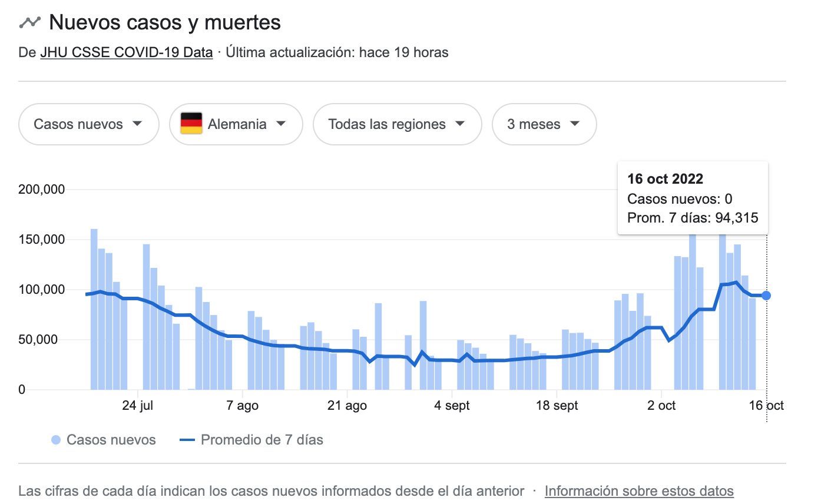821x504 pixels.
Task: Change the 3 meses time range dropdown
Action: coord(544,124)
